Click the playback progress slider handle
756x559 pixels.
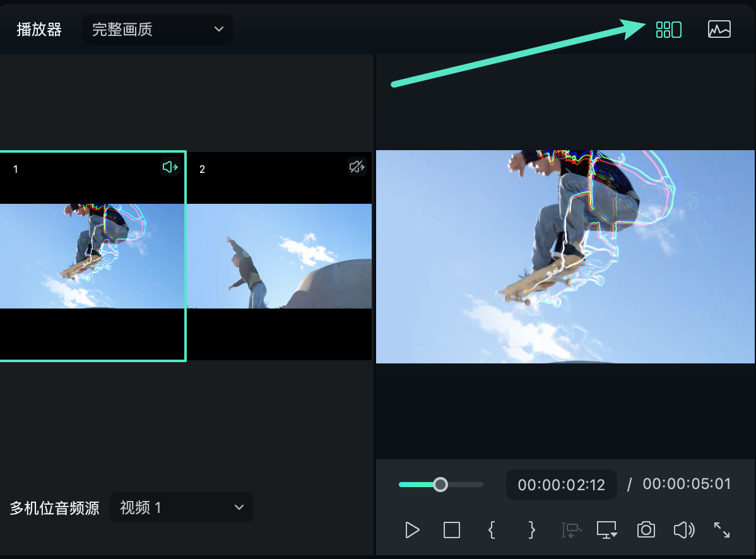(440, 485)
